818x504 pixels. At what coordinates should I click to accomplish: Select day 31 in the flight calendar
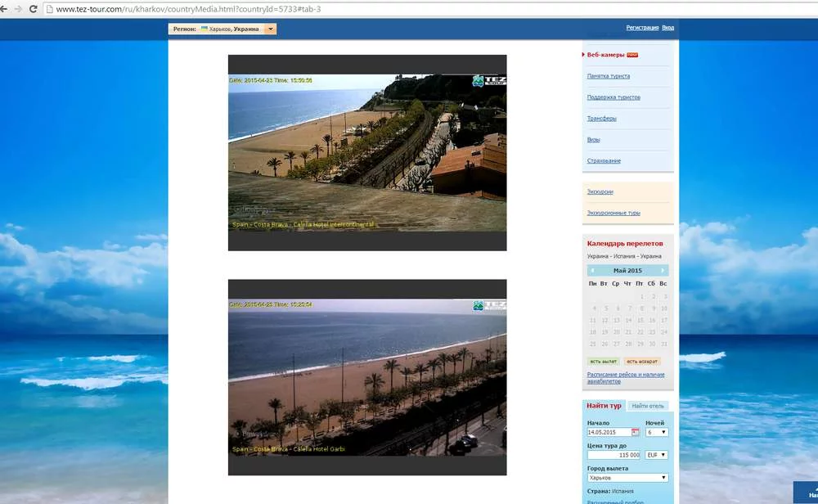pos(663,344)
